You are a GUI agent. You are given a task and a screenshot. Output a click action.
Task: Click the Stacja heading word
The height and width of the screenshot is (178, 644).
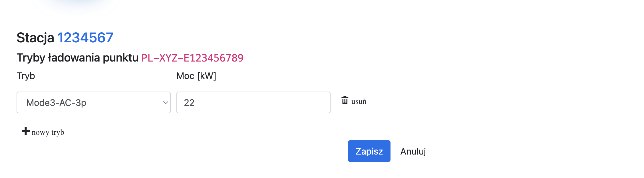click(x=35, y=38)
